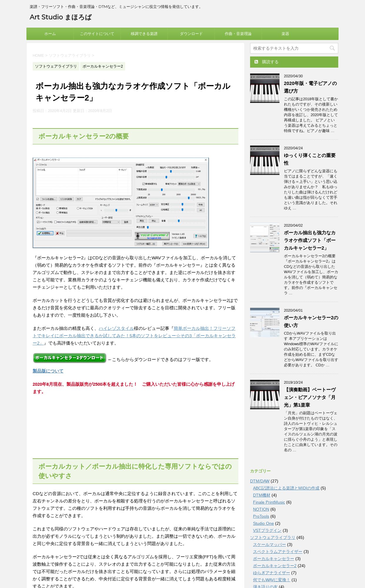The height and width of the screenshot is (588, 365).
Task: Open the NOTION category link
Action: pyautogui.click(x=261, y=509)
